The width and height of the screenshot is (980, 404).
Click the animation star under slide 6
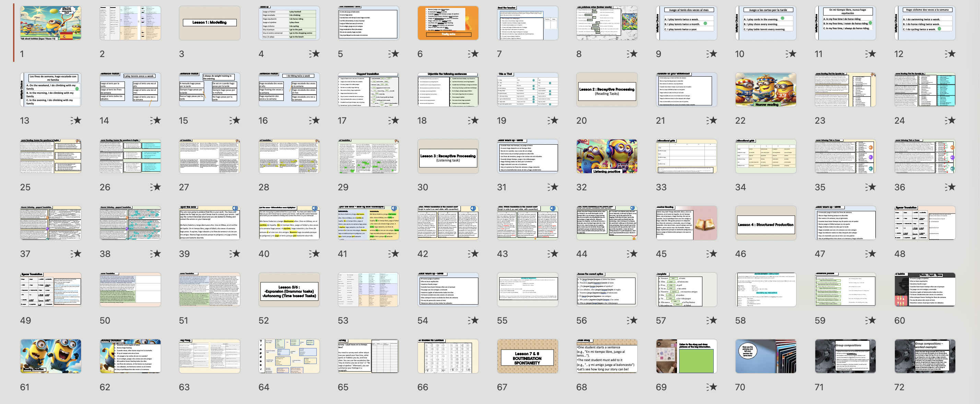[473, 54]
